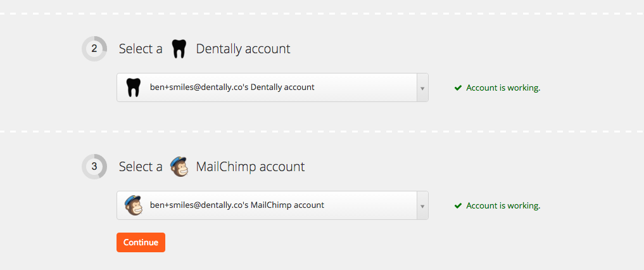The image size is (644, 270).
Task: Click the monkey icon in the MailChimp heading
Action: (179, 167)
